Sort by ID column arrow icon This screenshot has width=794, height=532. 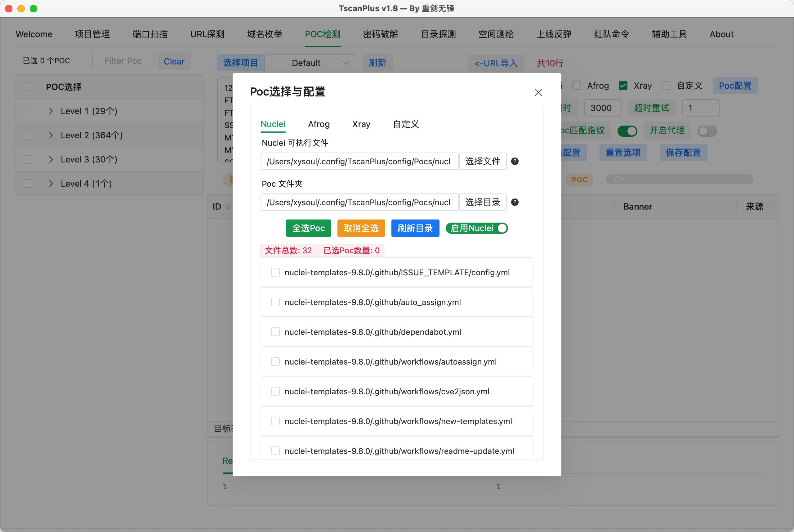pos(229,206)
